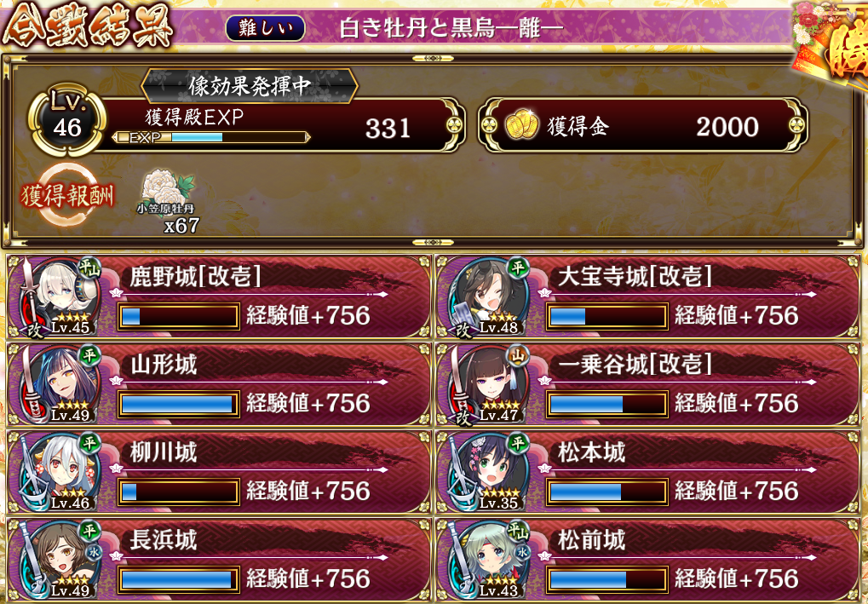Click the Lv. 46 player level badge
The width and height of the screenshot is (868, 604).
click(67, 120)
